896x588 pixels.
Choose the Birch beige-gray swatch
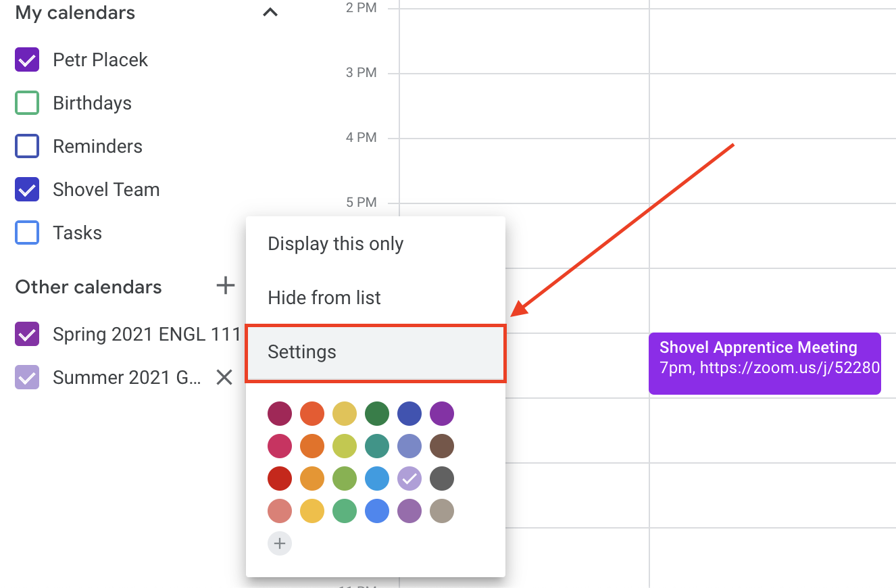coord(442,510)
